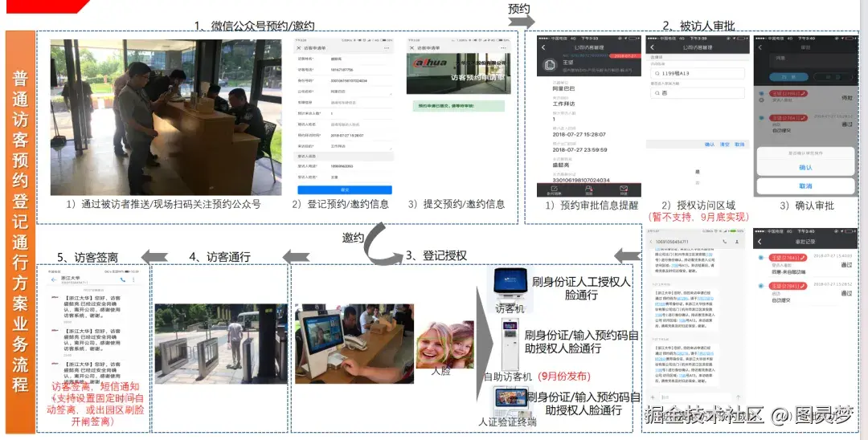The height and width of the screenshot is (440, 868).
Task: Tap the send arrow in SMS thread
Action: pyautogui.click(x=738, y=397)
